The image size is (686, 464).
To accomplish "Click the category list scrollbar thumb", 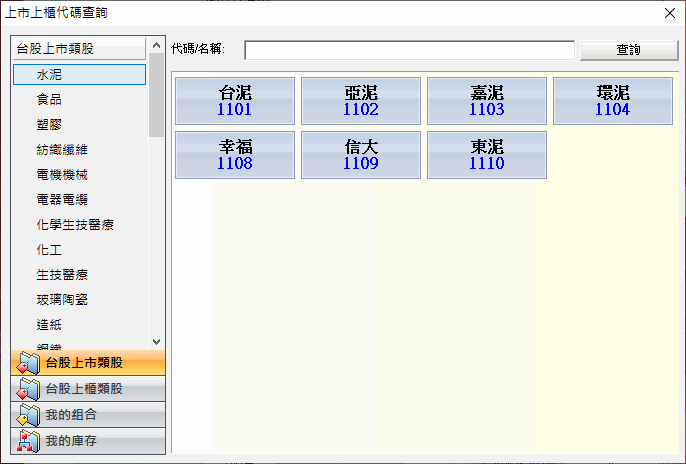I will 156,95.
